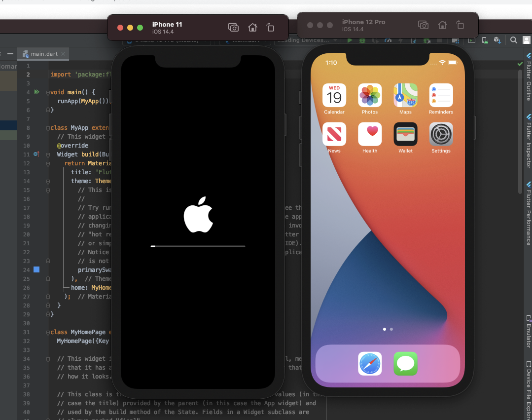
Task: Click rotate icon in iPhone 12 Pro simulator title bar
Action: (x=460, y=25)
